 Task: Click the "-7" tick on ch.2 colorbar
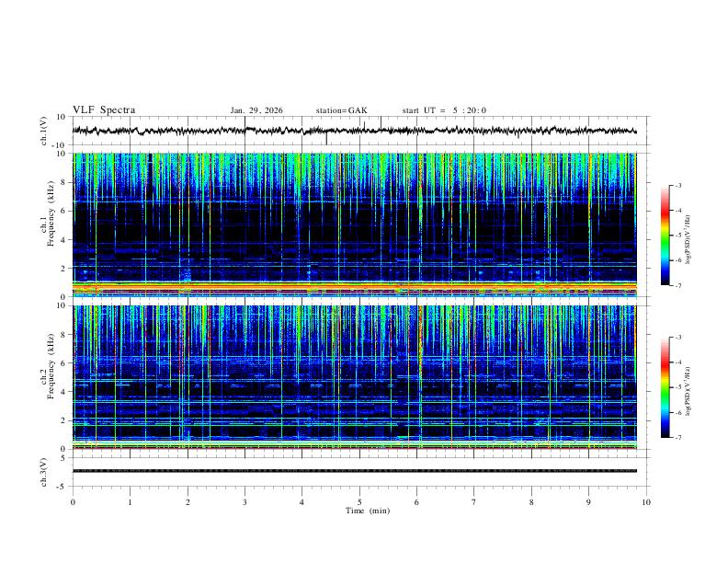pos(678,438)
